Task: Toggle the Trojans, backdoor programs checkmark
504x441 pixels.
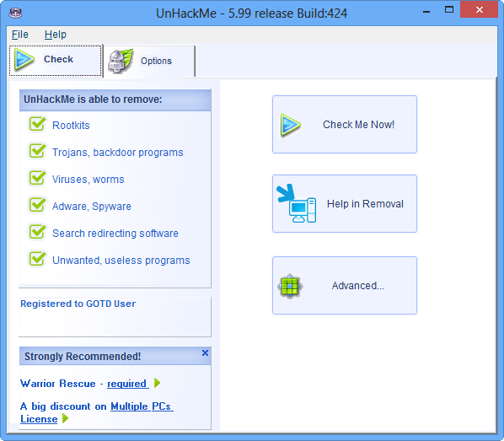Action: pyautogui.click(x=37, y=151)
